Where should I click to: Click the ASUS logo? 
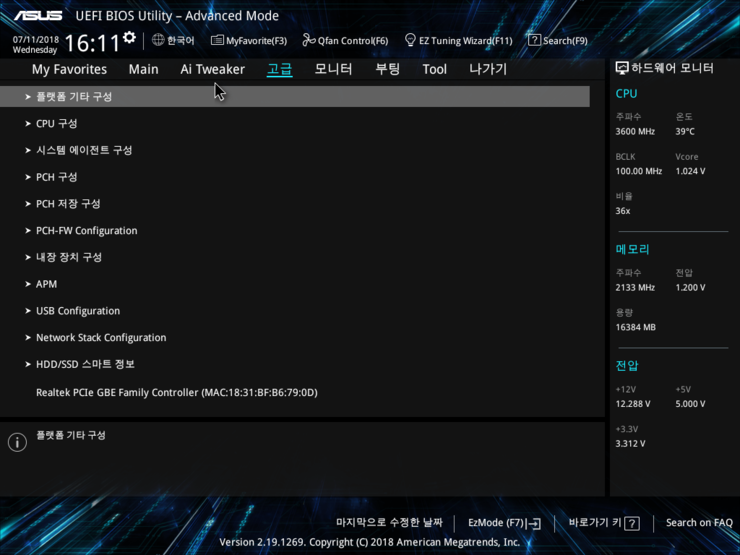tap(38, 16)
